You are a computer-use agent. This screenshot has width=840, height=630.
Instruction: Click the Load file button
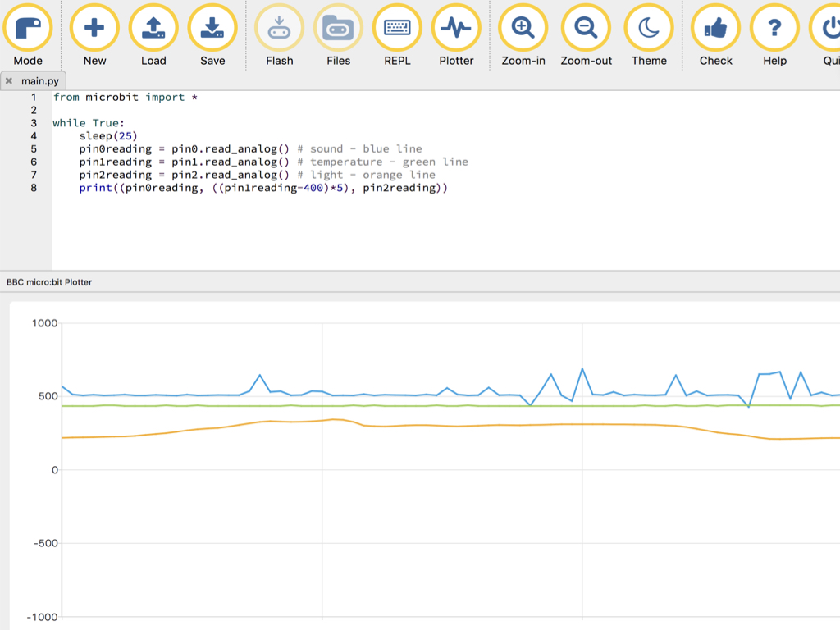[153, 35]
